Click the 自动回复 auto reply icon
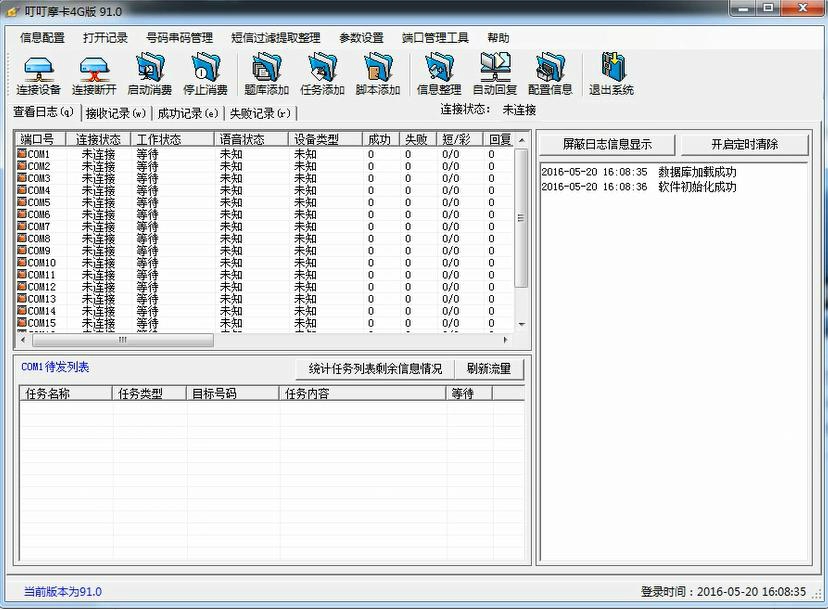The height and width of the screenshot is (610, 828). tap(494, 75)
